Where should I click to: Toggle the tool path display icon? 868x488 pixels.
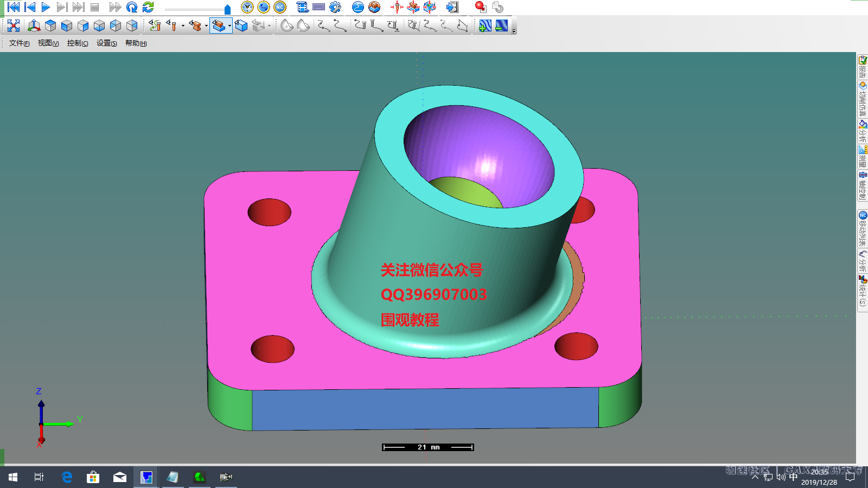[155, 25]
